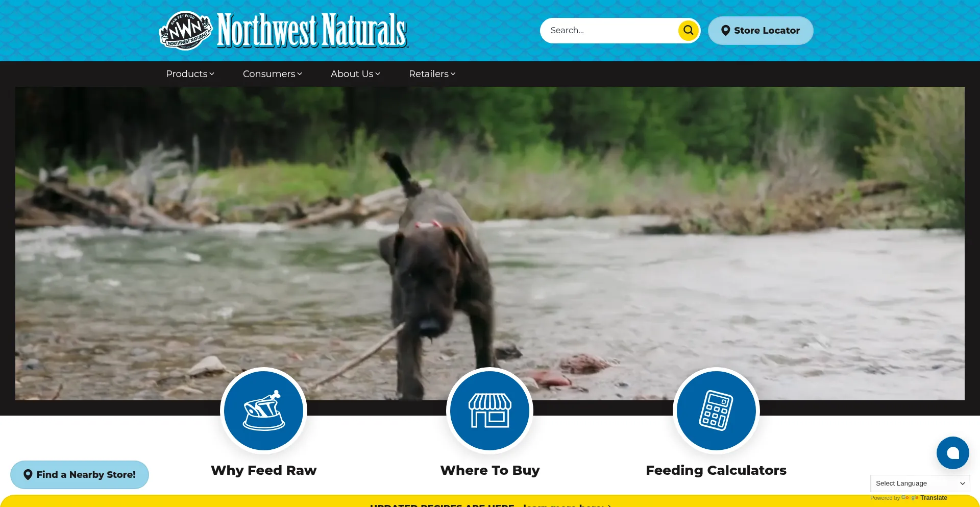This screenshot has width=980, height=507.
Task: Click Find a Nearby Store button
Action: pos(80,475)
